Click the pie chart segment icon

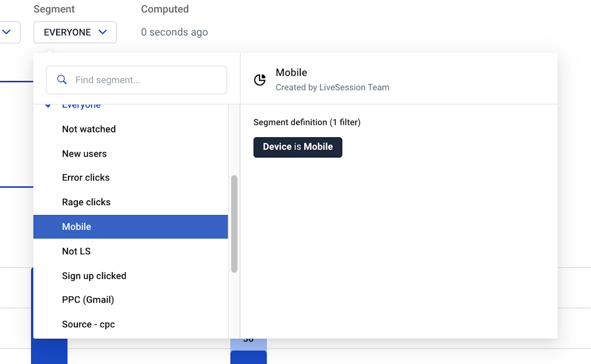[x=260, y=80]
